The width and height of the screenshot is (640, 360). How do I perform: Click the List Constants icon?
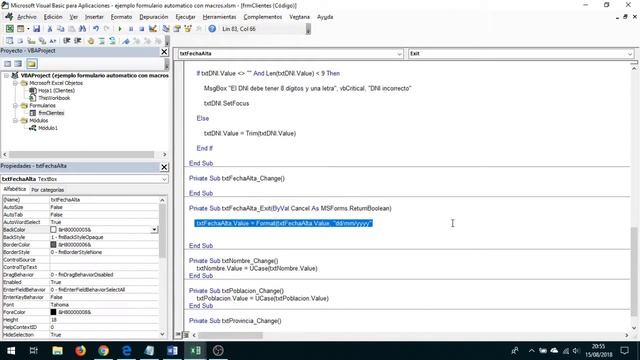20,41
